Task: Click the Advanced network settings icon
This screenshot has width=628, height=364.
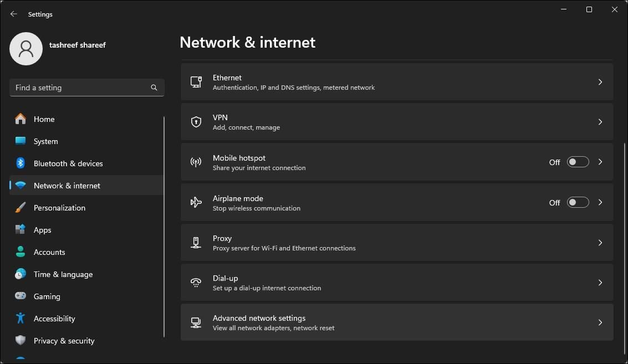Action: click(x=196, y=322)
